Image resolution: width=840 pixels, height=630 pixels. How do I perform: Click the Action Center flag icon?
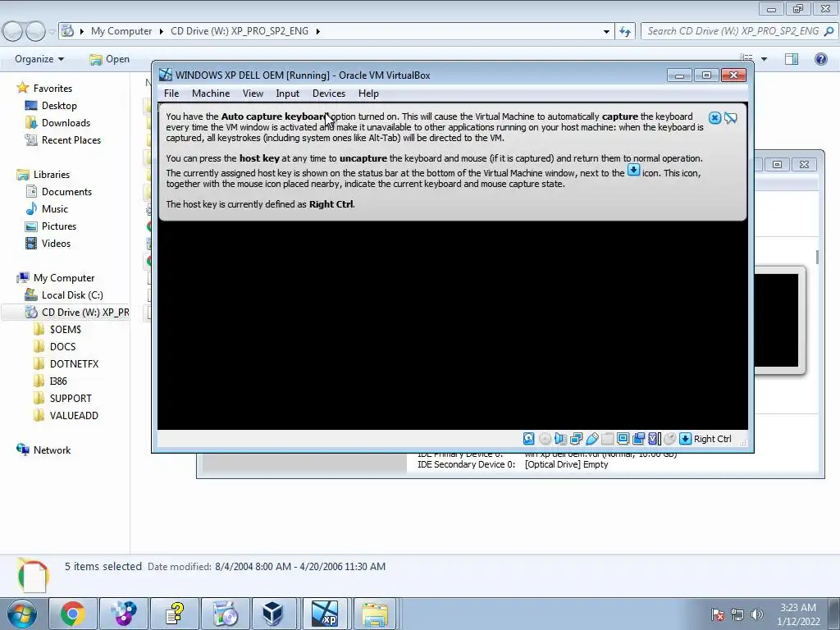tap(718, 614)
